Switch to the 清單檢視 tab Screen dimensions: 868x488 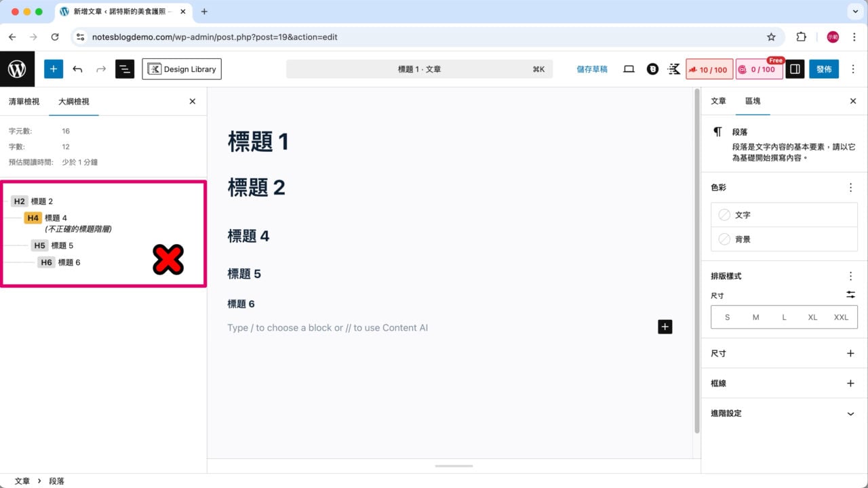point(24,101)
